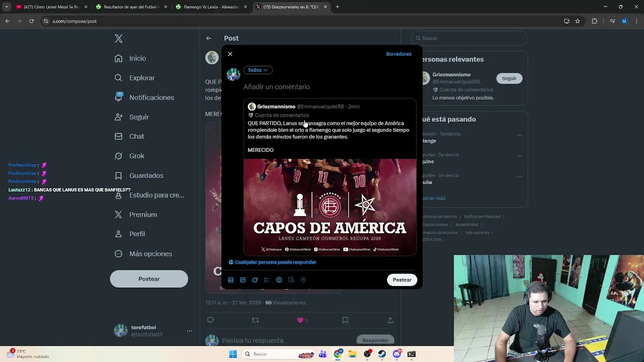Add a GIF to the post
The height and width of the screenshot is (362, 644).
[243, 280]
